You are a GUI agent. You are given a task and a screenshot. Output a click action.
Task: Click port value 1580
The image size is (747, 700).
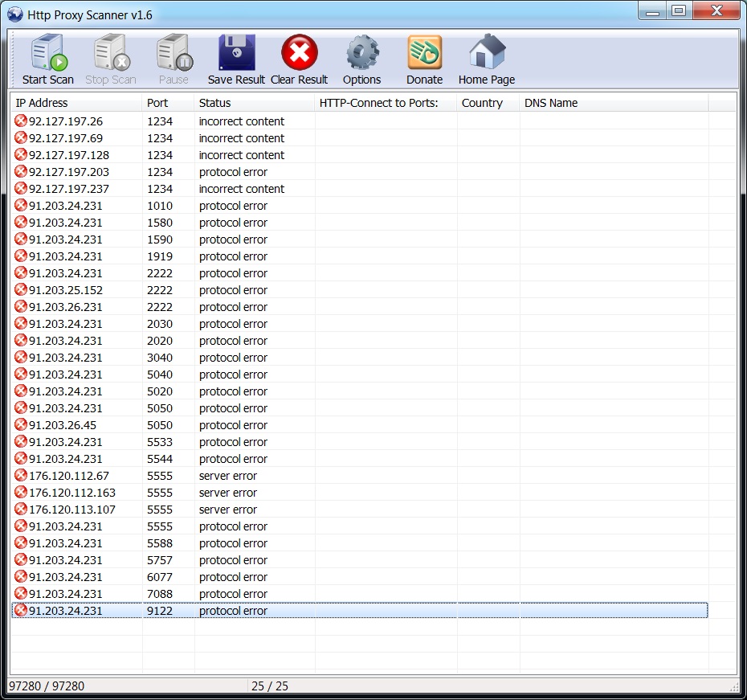[160, 223]
